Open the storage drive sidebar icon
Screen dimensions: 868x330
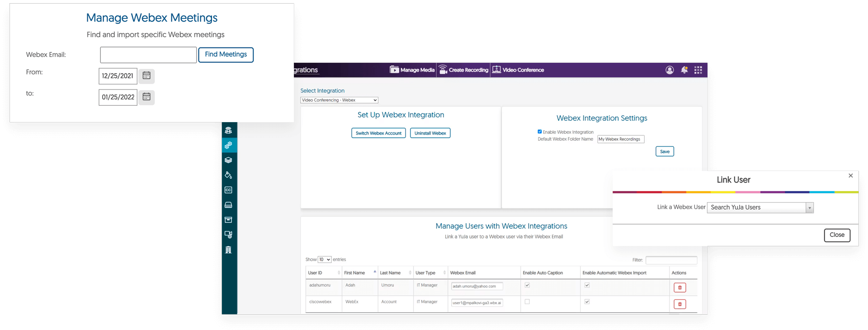coord(228,205)
